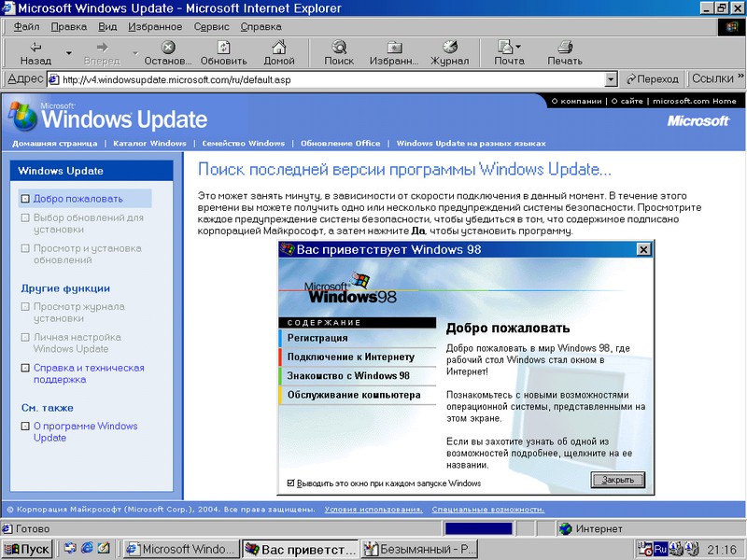Click О сайте link at top right
Viewport: 747px width, 560px height.
pyautogui.click(x=627, y=101)
